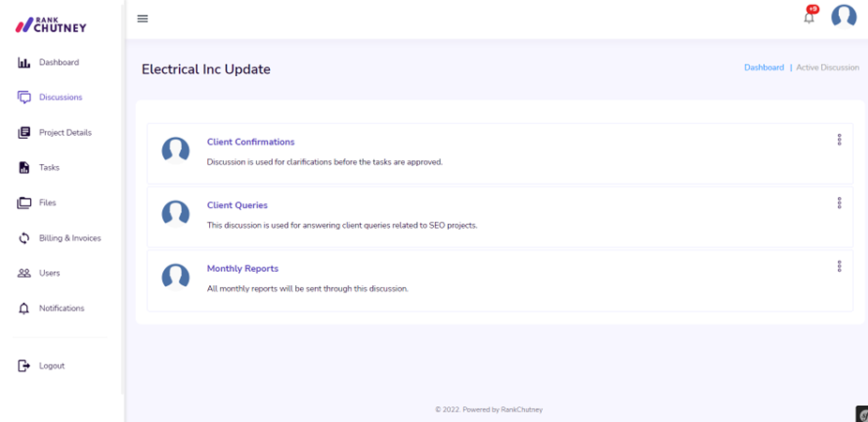Click the Dashboard bar chart icon
868x422 pixels.
coord(23,63)
